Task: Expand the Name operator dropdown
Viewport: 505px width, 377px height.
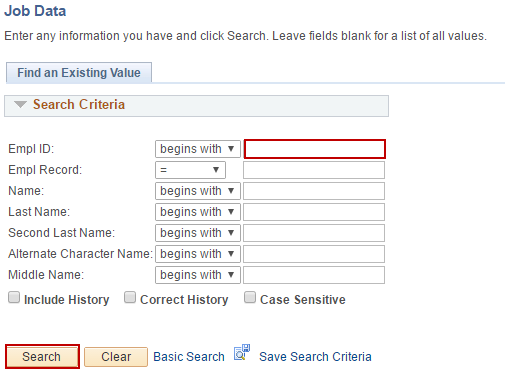Action: (198, 191)
